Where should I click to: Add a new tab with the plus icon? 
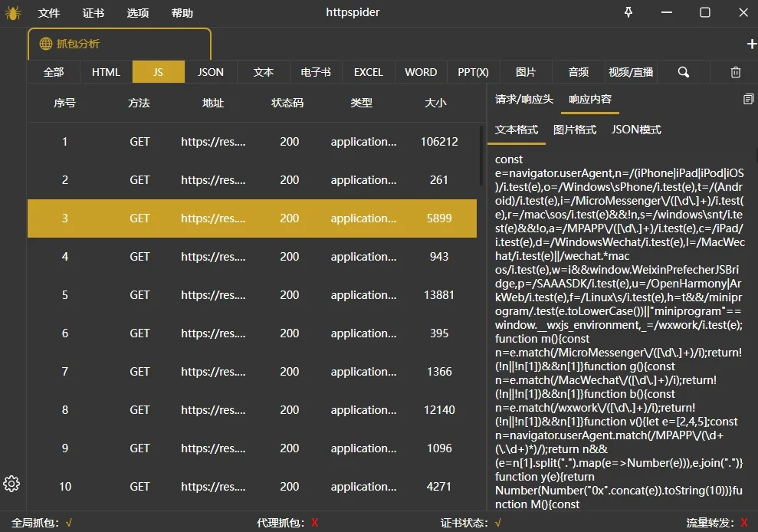(751, 44)
